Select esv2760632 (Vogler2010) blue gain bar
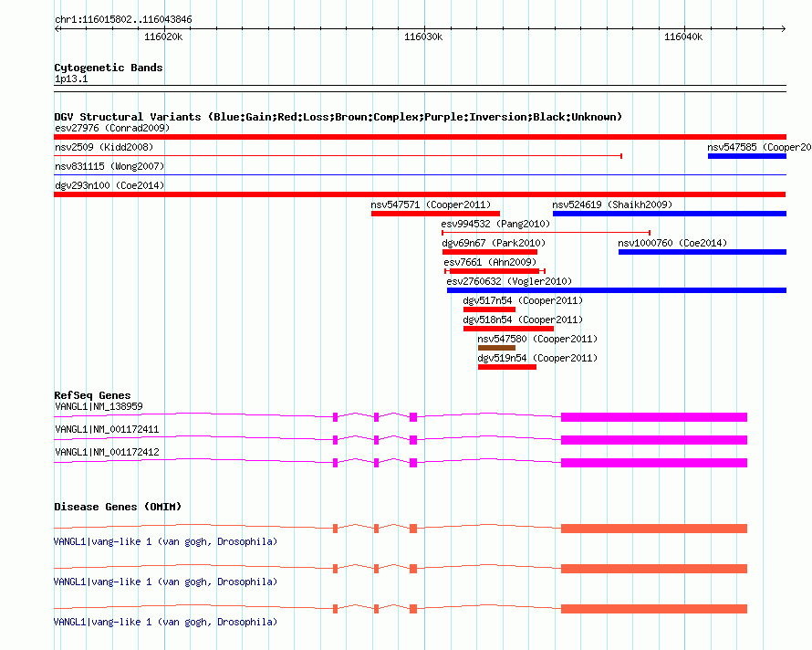The height and width of the screenshot is (650, 812). 617,290
